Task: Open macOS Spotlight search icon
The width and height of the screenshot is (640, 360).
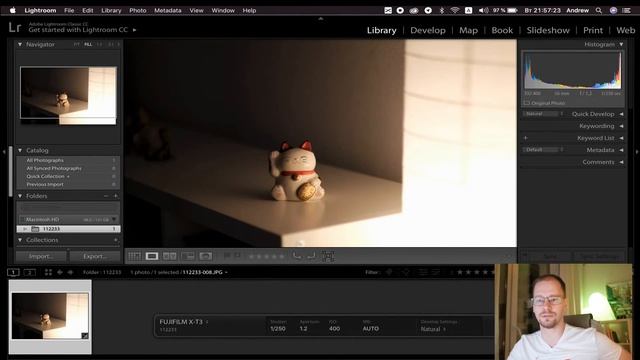Action: pos(599,11)
